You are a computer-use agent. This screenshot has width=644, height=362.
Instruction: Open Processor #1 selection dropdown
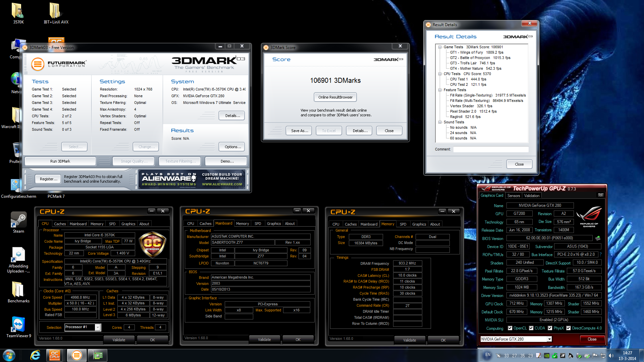(98, 327)
